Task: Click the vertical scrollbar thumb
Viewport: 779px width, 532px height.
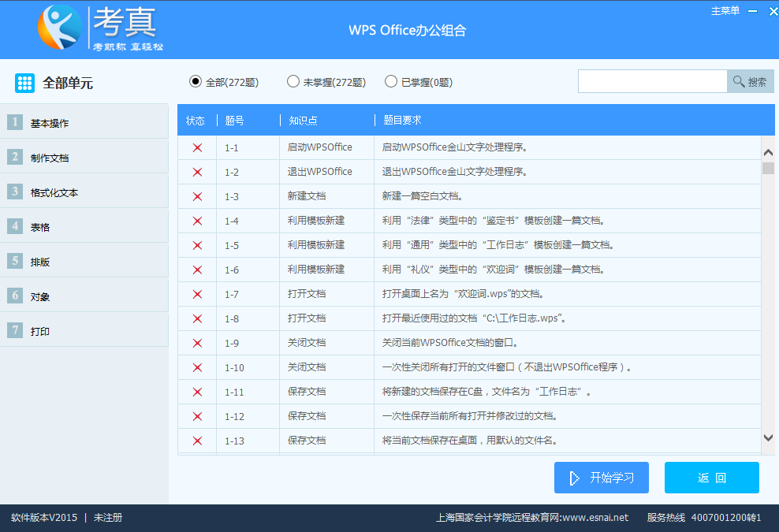Action: pyautogui.click(x=768, y=168)
